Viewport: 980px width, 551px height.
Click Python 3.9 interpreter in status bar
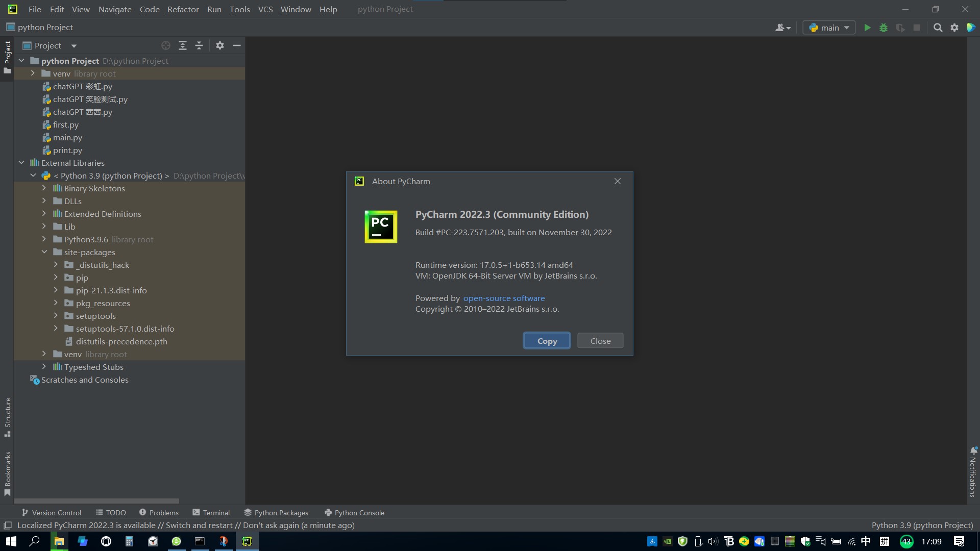pos(922,525)
